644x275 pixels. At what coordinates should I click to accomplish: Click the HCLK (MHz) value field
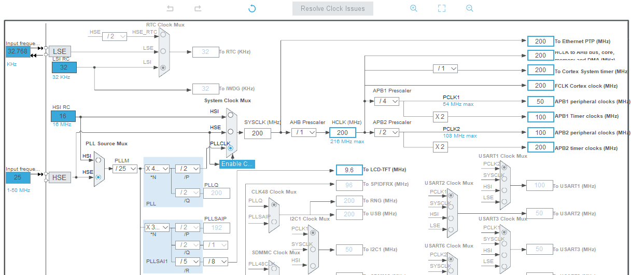[x=342, y=133]
